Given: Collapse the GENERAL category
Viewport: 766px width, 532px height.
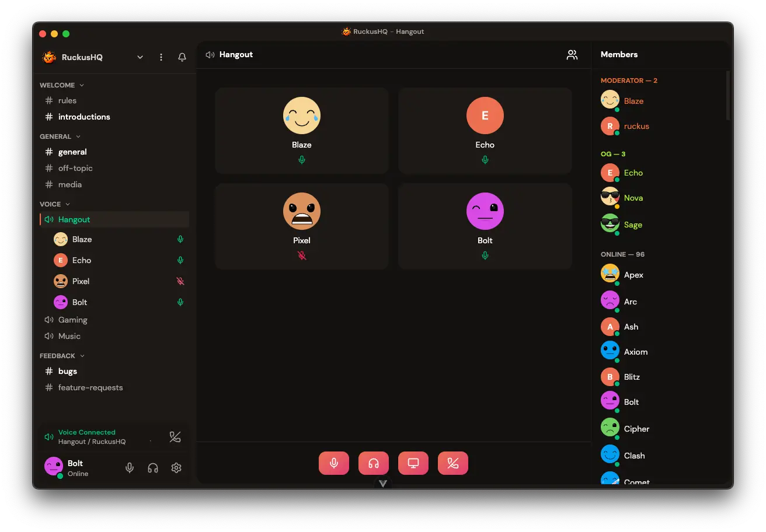Looking at the screenshot, I should click(x=60, y=136).
